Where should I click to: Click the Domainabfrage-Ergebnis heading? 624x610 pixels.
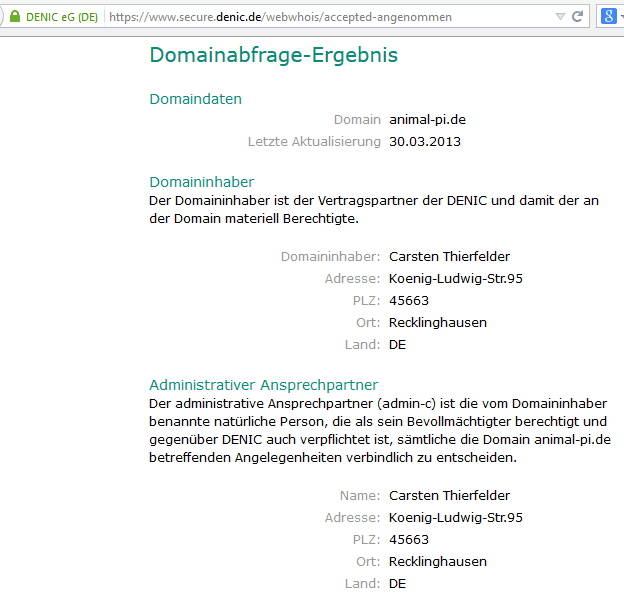(273, 55)
